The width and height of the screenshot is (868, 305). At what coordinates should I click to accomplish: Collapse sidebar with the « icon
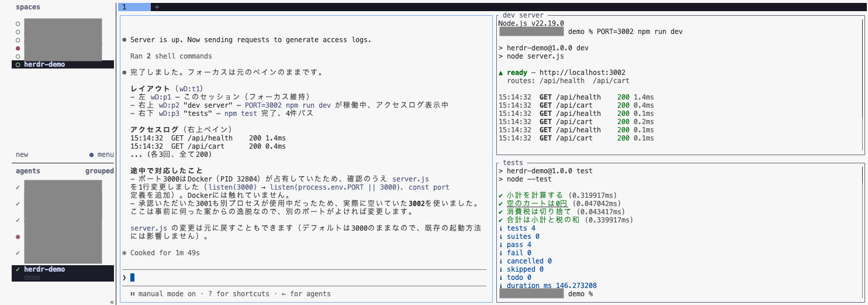coord(112,302)
